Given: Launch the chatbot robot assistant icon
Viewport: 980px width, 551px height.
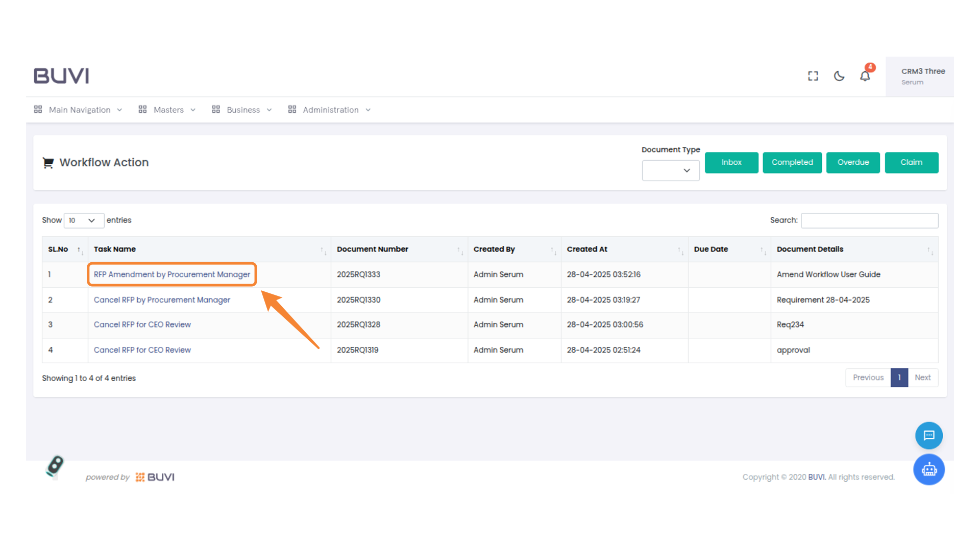Looking at the screenshot, I should coord(929,469).
